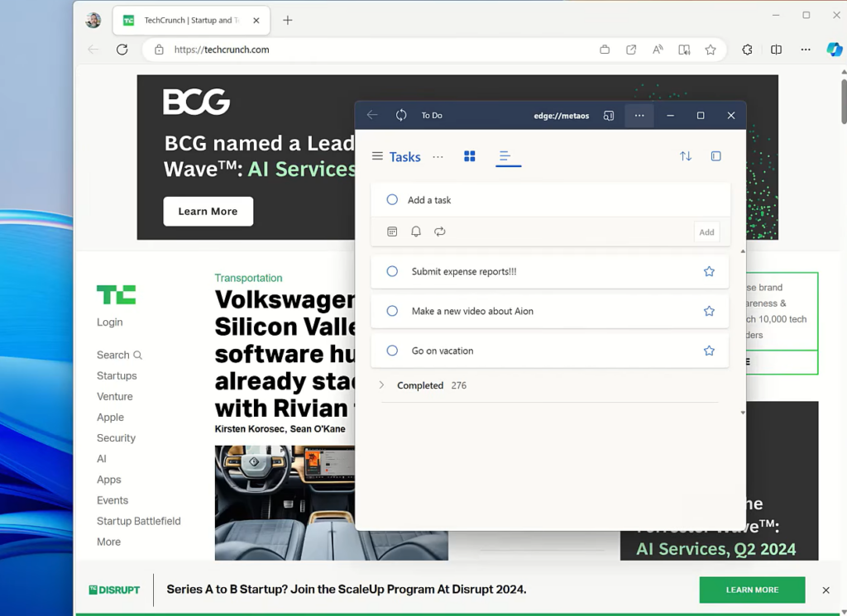
Task: Expand the More navigation item
Action: (108, 542)
